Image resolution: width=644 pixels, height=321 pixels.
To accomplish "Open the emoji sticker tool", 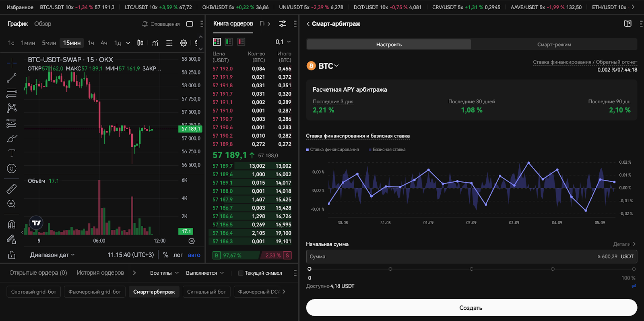I will (12, 169).
